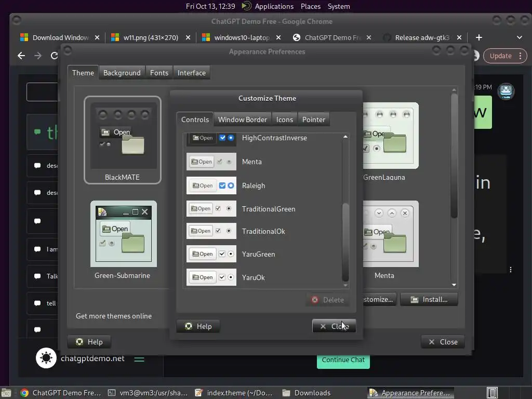Choose the HighContrastInverse controls theme
The width and height of the screenshot is (532, 399).
tap(263, 138)
